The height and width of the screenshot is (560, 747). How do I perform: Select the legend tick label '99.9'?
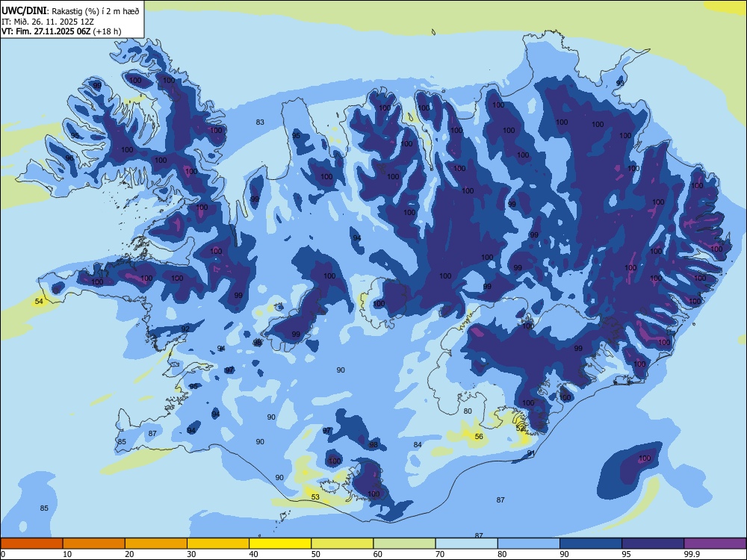tap(692, 554)
